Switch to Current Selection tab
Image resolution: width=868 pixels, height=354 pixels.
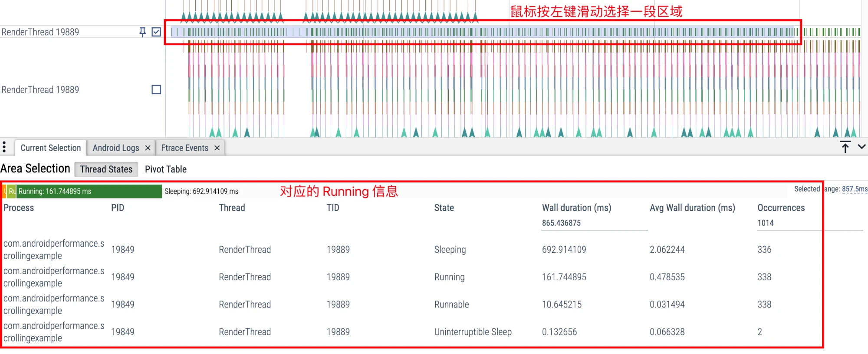coord(50,148)
